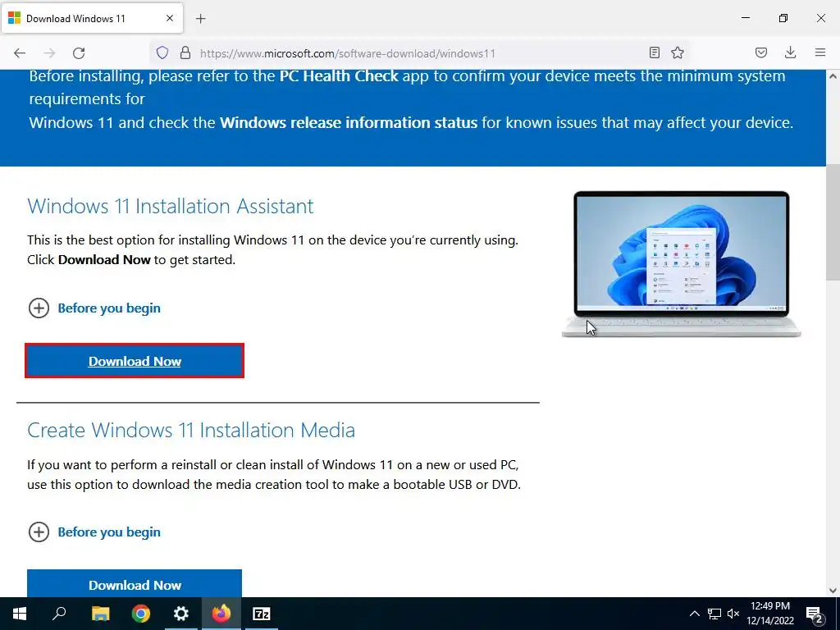Open File Explorer from taskbar
This screenshot has width=840, height=630.
(x=100, y=614)
